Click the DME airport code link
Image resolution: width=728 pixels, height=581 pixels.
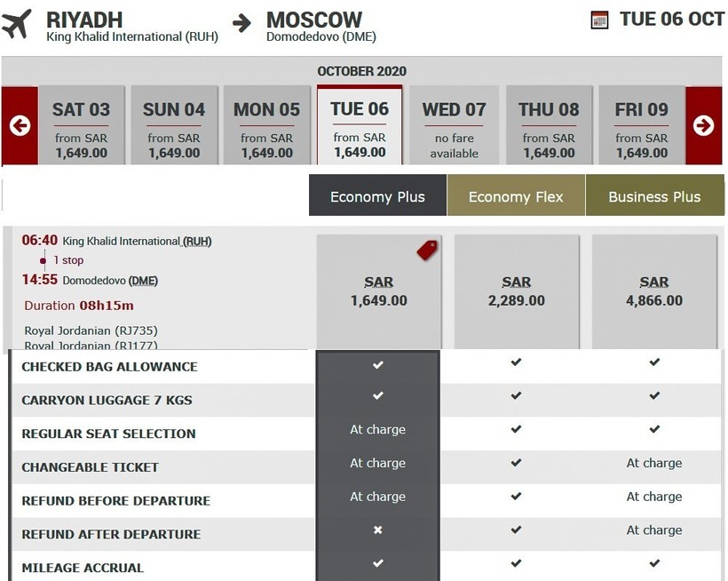(x=143, y=281)
